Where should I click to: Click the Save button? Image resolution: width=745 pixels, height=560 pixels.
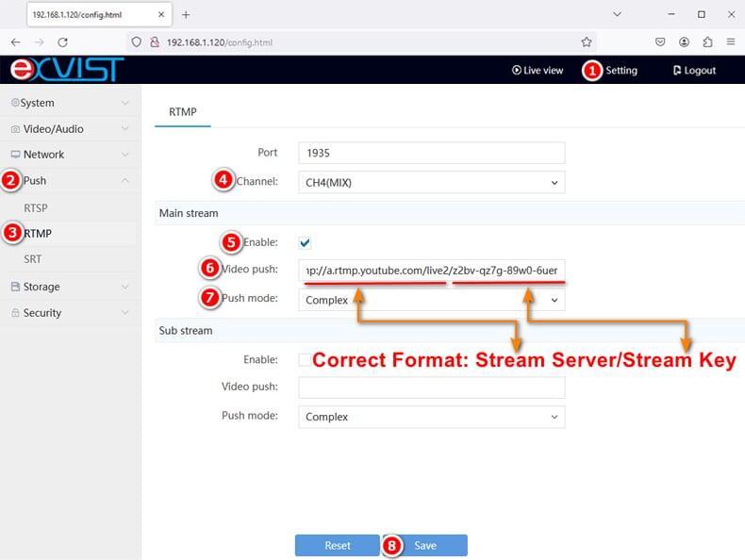425,545
